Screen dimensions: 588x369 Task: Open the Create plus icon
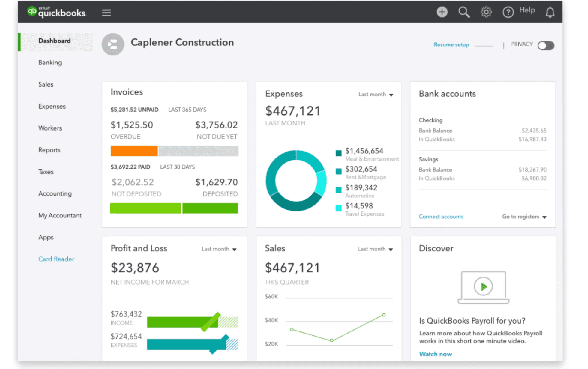(442, 12)
